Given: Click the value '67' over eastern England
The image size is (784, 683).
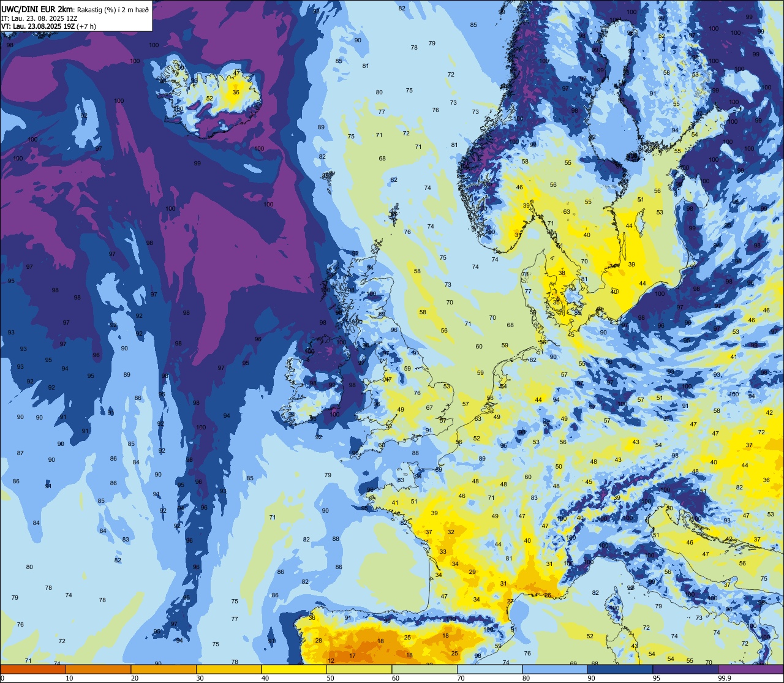Looking at the screenshot, I should (x=429, y=408).
